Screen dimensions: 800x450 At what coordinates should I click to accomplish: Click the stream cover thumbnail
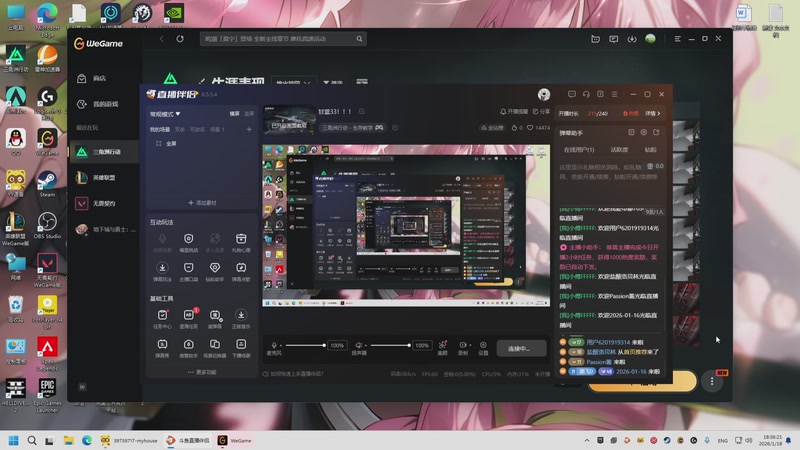(289, 119)
